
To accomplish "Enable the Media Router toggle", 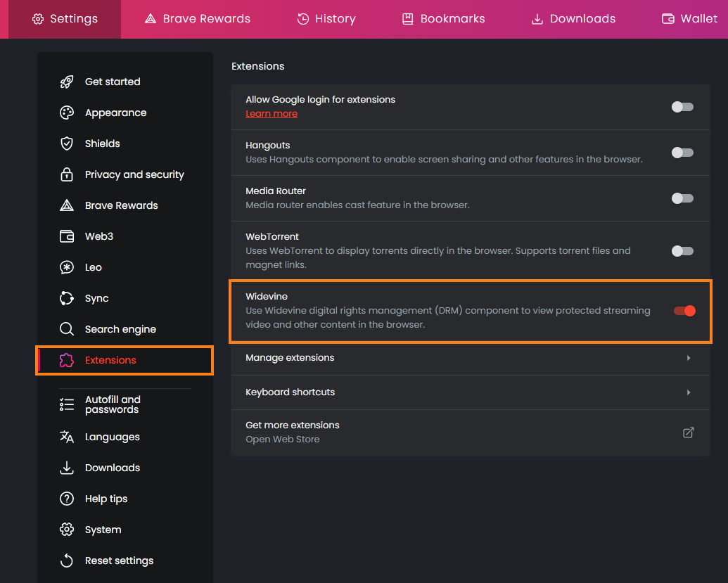I will 682,198.
